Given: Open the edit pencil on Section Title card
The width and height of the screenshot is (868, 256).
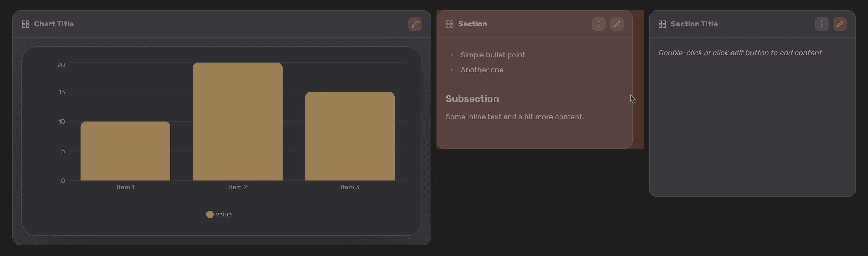Looking at the screenshot, I should (x=840, y=24).
